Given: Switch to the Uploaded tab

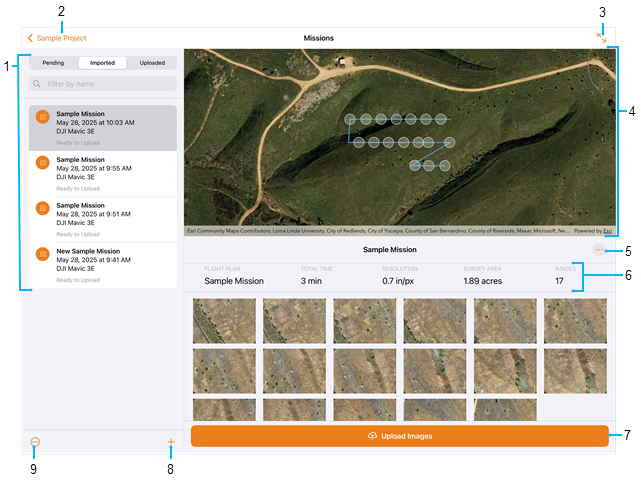Looking at the screenshot, I should [x=152, y=62].
